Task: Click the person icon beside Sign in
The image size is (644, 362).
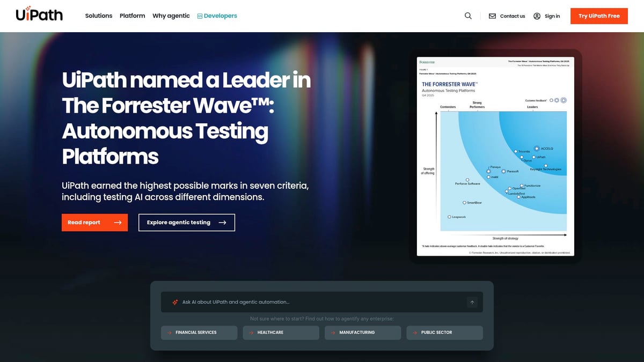Action: click(536, 16)
